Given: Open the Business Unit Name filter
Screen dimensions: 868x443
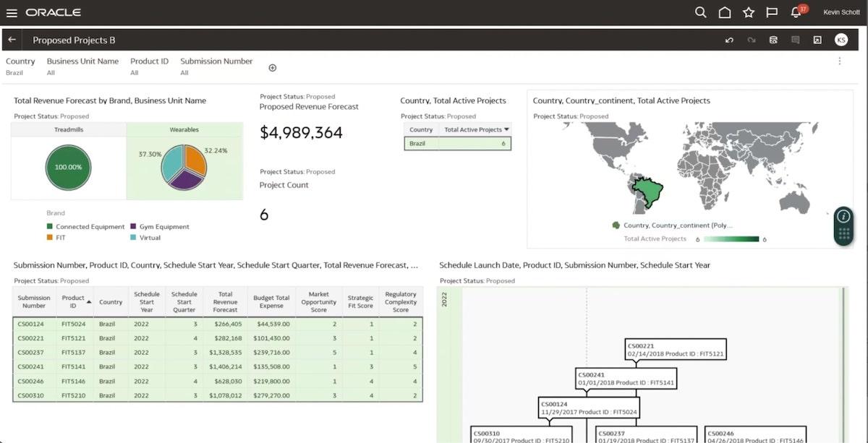Looking at the screenshot, I should coord(82,66).
